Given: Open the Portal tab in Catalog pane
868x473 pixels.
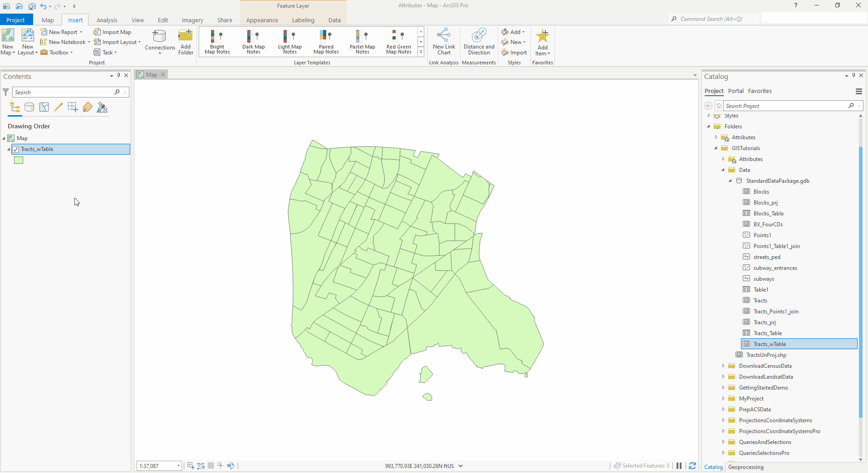Looking at the screenshot, I should tap(736, 91).
